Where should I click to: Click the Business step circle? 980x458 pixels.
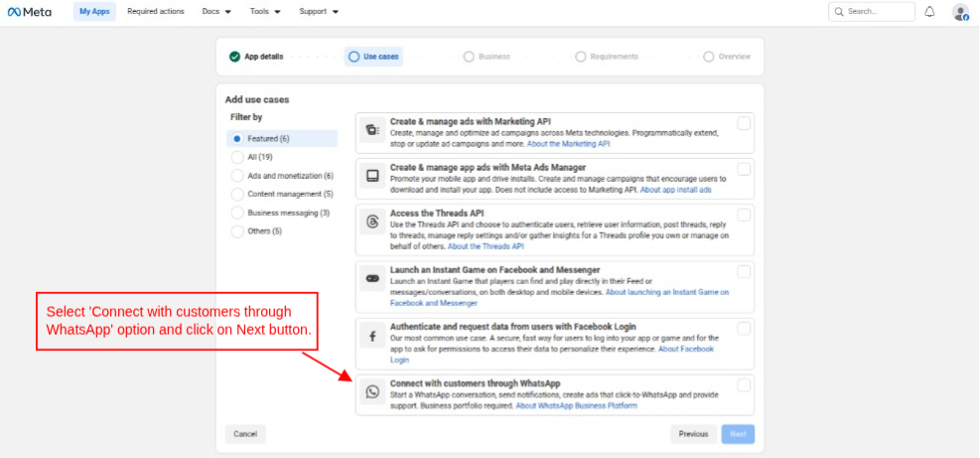coord(469,57)
